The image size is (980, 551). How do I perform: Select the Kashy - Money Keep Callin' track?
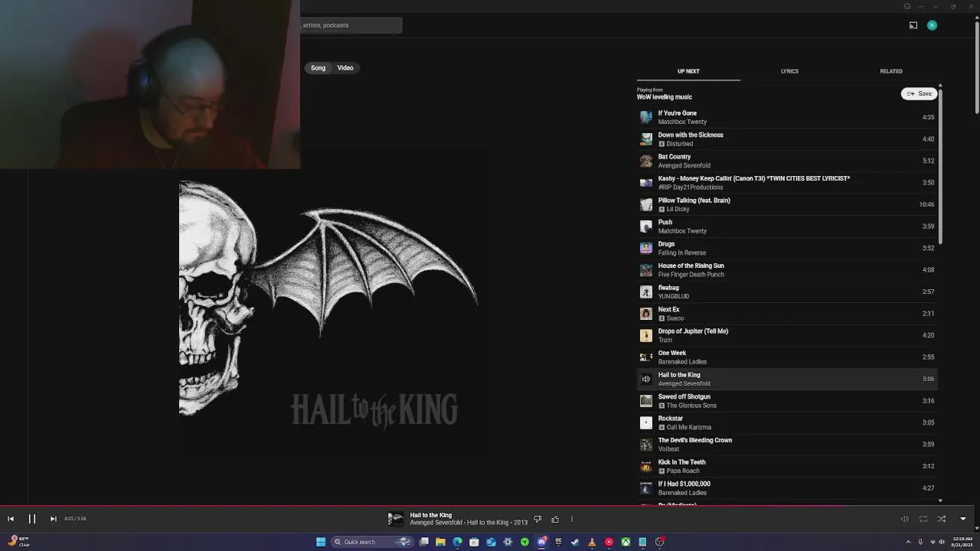pyautogui.click(x=787, y=183)
